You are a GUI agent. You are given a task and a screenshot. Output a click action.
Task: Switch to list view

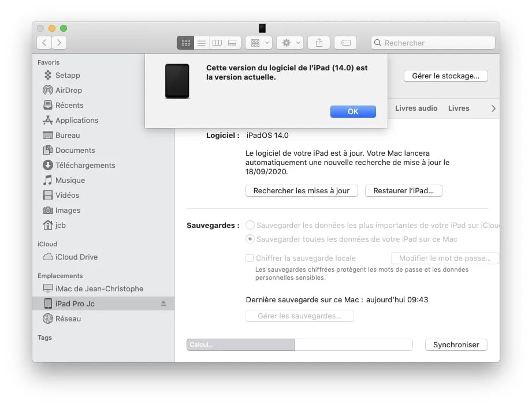point(202,43)
